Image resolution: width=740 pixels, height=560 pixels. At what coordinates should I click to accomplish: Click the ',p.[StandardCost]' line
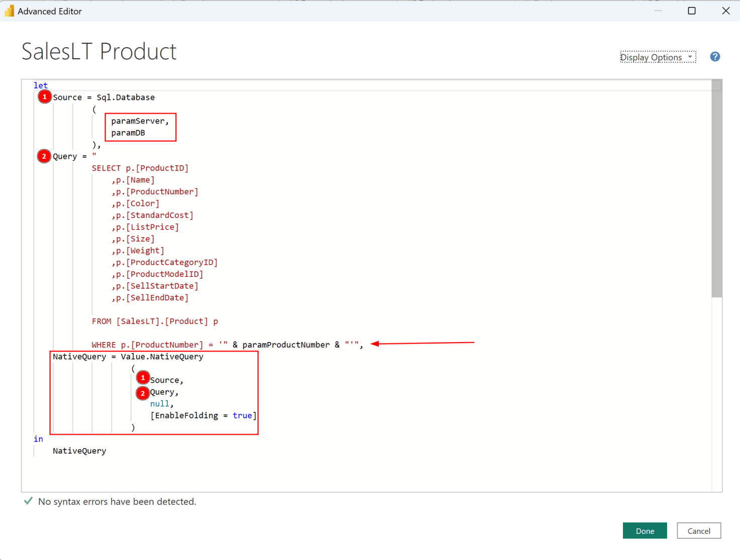coord(152,215)
